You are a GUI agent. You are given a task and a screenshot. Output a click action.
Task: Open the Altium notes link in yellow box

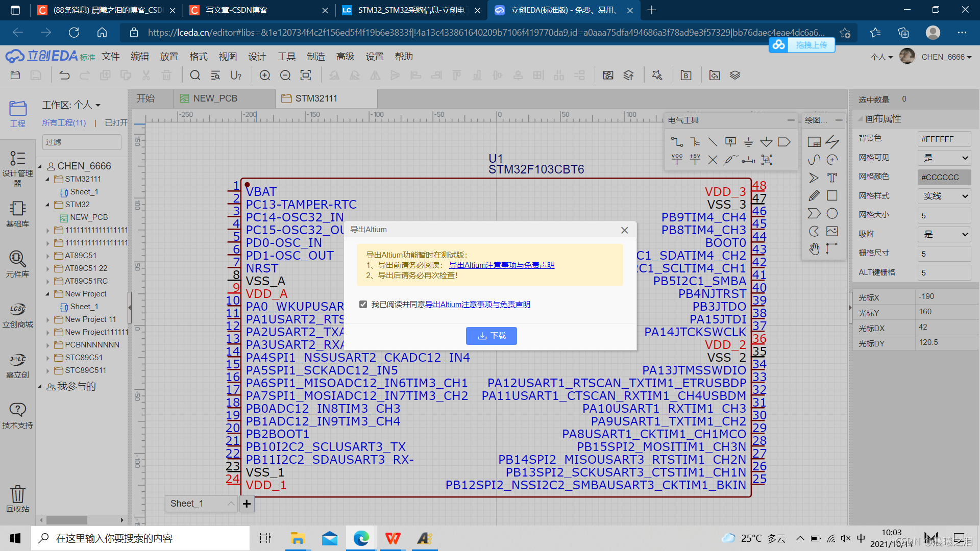[x=501, y=265]
